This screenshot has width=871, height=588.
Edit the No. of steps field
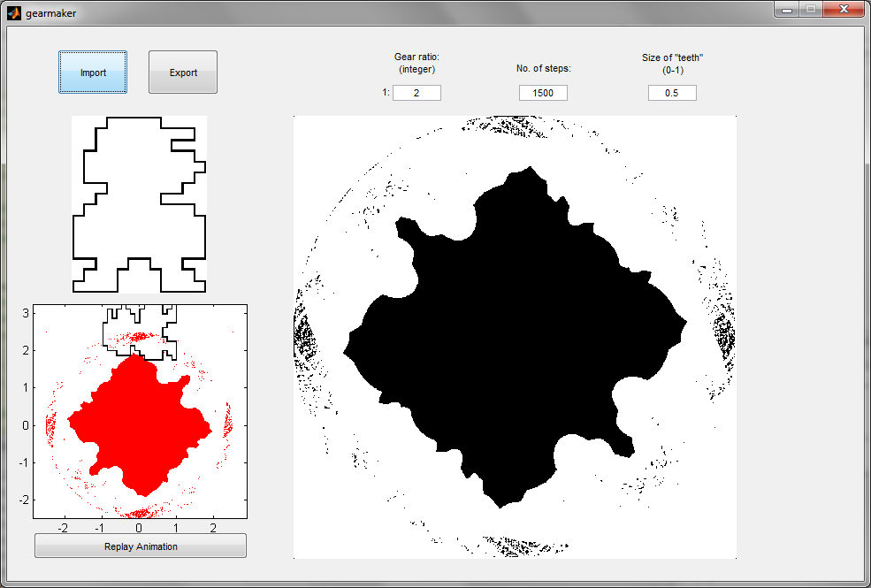point(543,93)
